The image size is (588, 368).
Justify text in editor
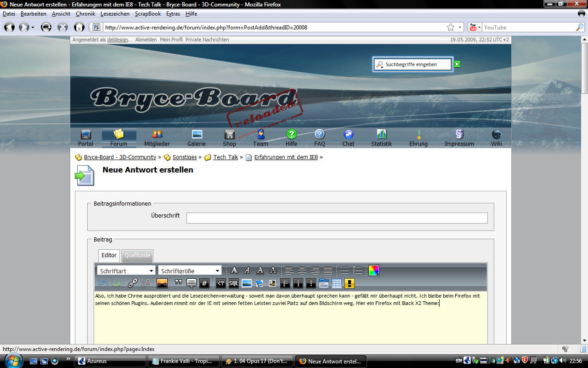pos(328,270)
